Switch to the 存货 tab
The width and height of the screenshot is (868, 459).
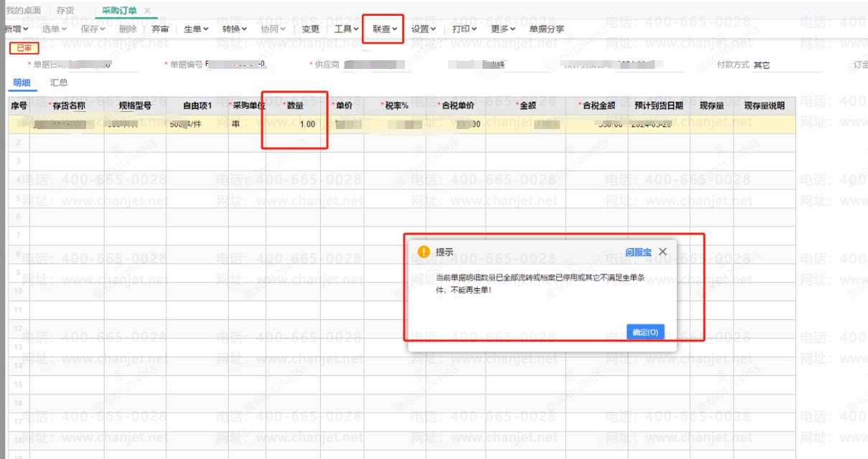tap(65, 11)
